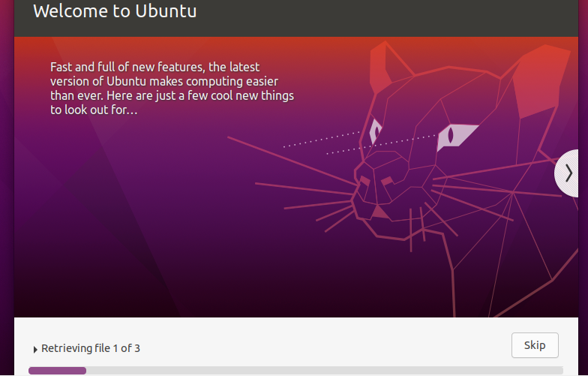This screenshot has height=376, width=588.
Task: Click the installation progress bar
Action: click(295, 371)
